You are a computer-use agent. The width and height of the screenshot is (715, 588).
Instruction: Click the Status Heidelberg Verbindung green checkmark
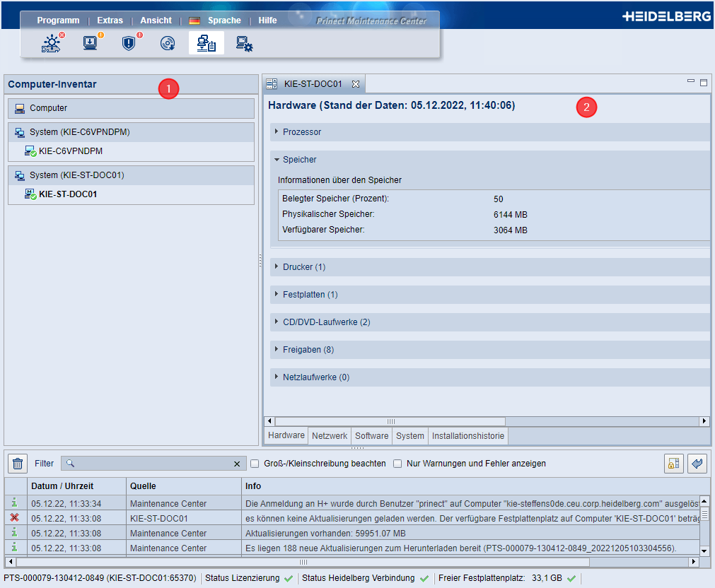pos(424,578)
